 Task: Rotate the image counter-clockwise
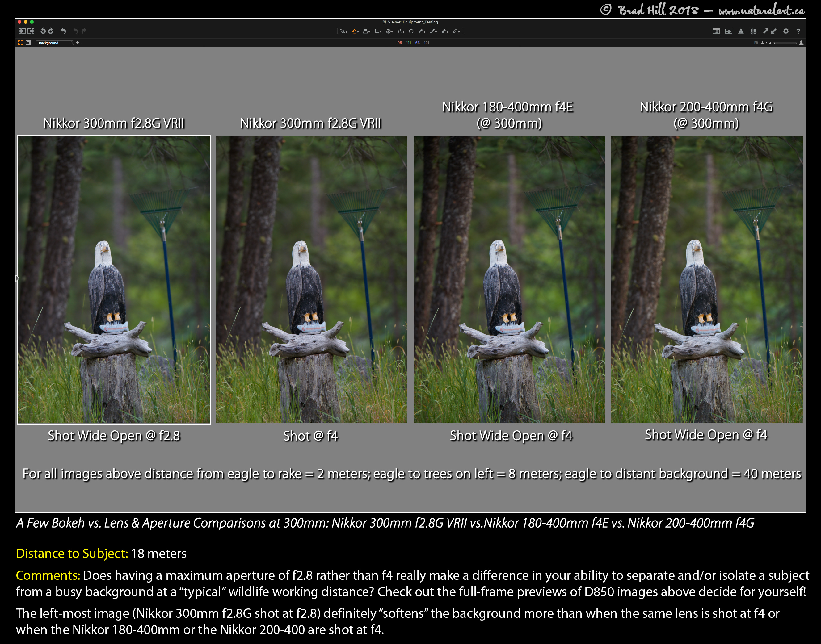click(x=43, y=31)
